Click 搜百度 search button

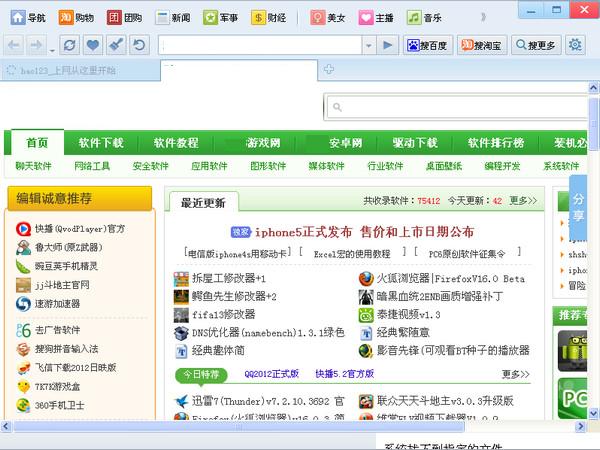[x=428, y=45]
